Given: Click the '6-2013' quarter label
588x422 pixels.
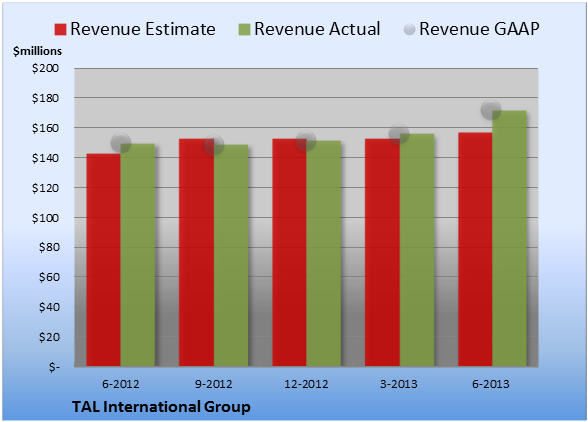Looking at the screenshot, I should 491,384.
